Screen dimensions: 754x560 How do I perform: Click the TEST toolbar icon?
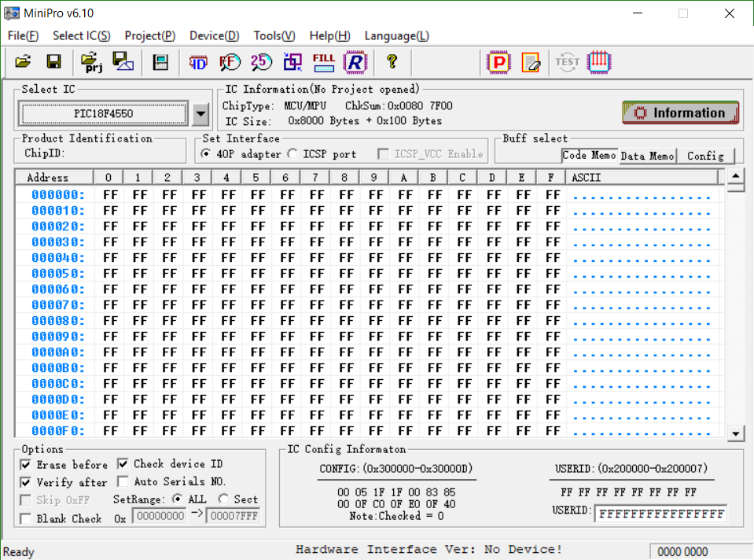point(567,62)
